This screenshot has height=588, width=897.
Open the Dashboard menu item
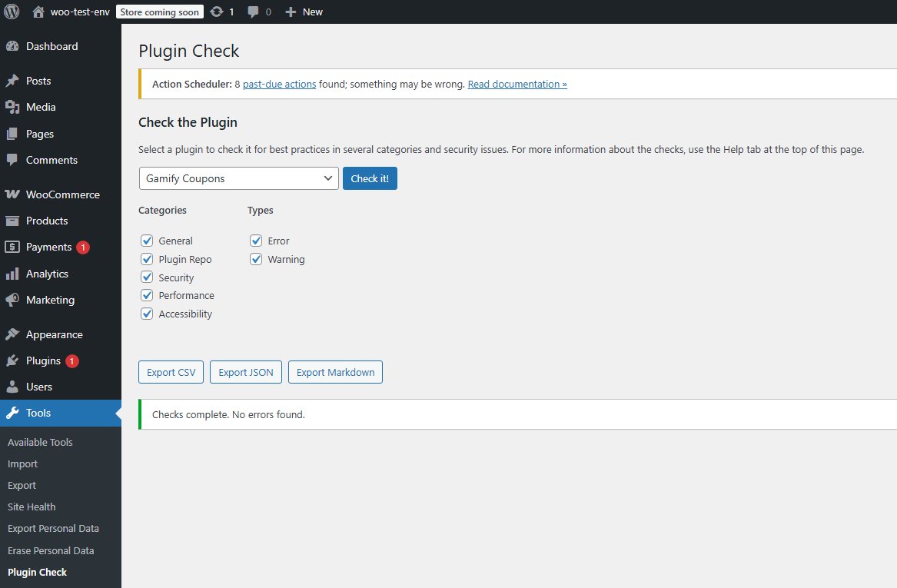pos(61,46)
